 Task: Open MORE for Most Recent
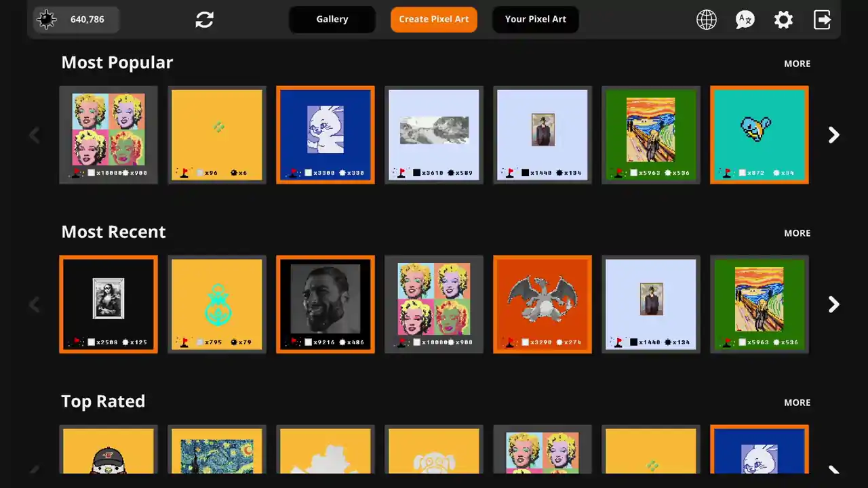[797, 233]
